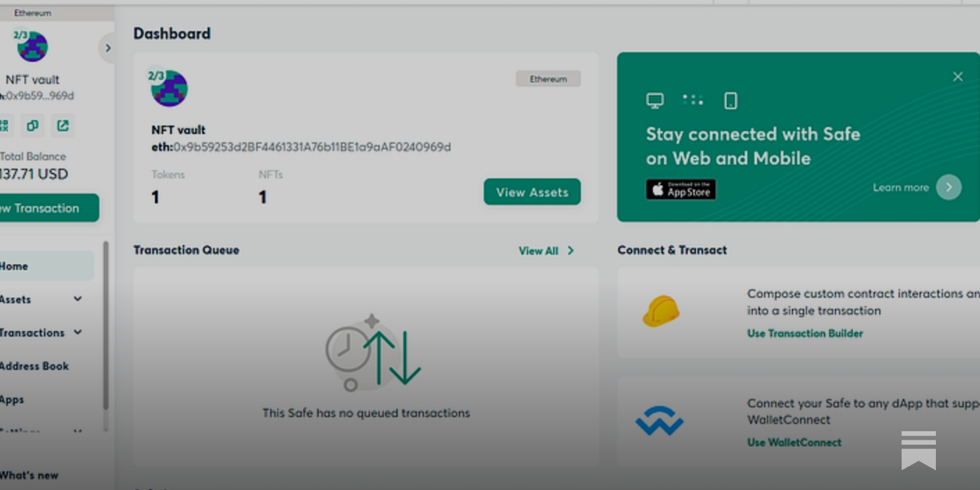Click the desktop monitor icon in banner
This screenshot has height=490, width=980.
[x=655, y=100]
